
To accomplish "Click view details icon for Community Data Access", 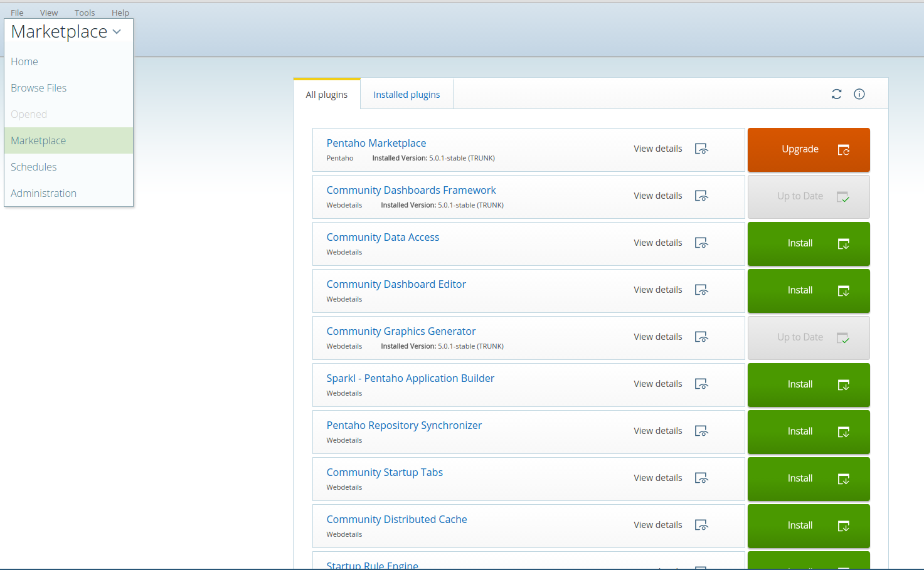I will [x=701, y=243].
